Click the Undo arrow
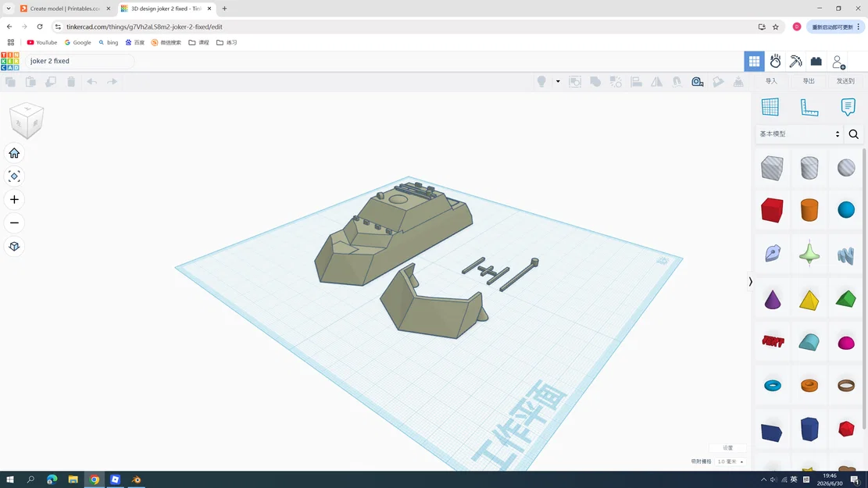Screen dimensions: 868x488 click(x=91, y=82)
